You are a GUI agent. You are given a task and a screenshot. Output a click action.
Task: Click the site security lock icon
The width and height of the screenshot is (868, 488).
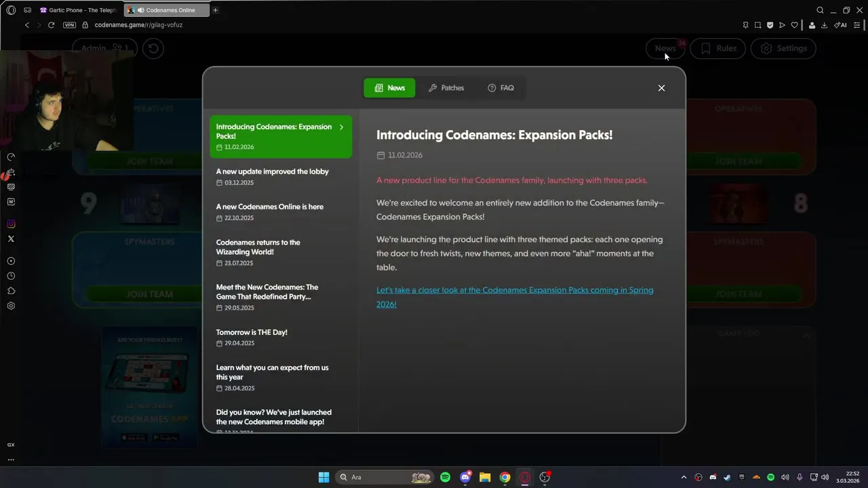coord(85,25)
